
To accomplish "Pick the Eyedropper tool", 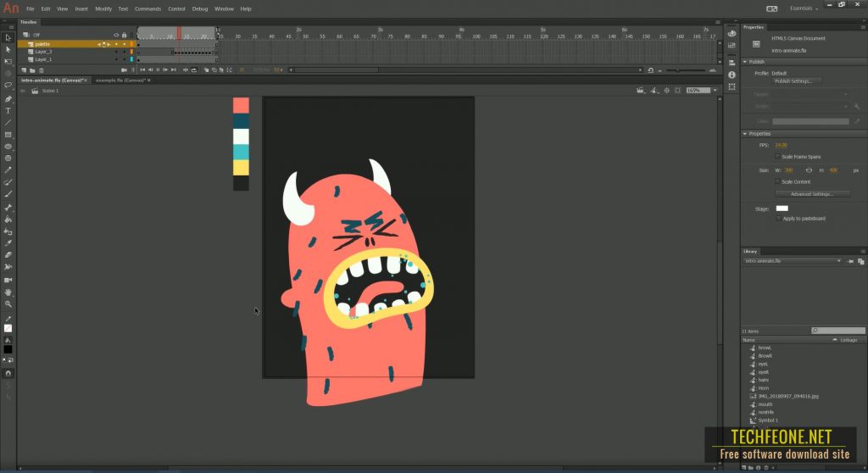I will pyautogui.click(x=8, y=242).
